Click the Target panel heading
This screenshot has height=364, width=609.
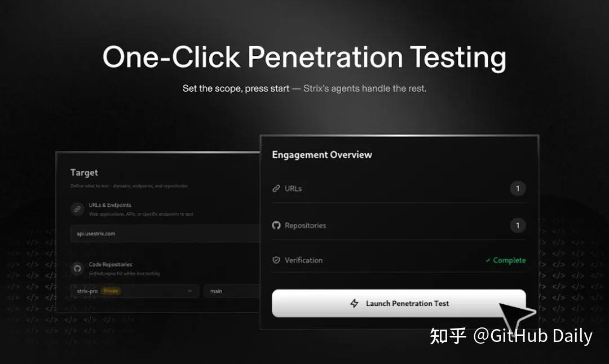84,172
